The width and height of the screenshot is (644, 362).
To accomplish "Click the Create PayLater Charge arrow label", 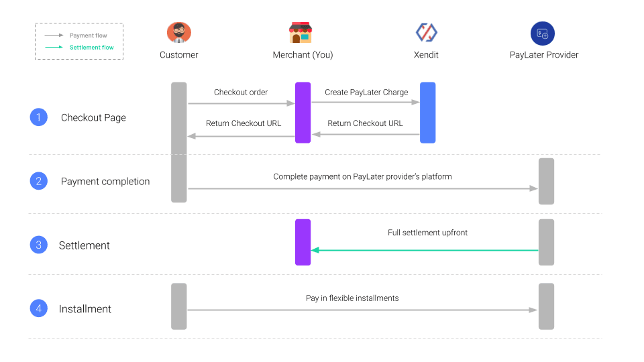I will point(366,93).
